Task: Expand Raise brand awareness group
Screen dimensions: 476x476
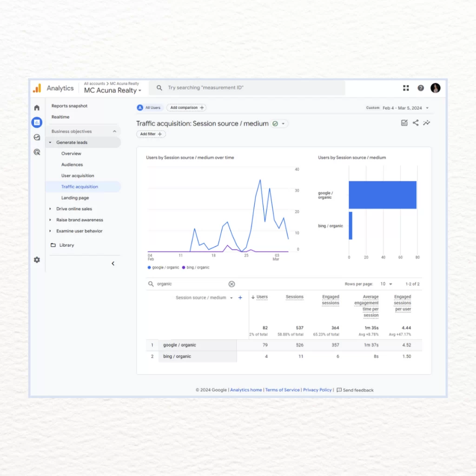Action: point(50,220)
